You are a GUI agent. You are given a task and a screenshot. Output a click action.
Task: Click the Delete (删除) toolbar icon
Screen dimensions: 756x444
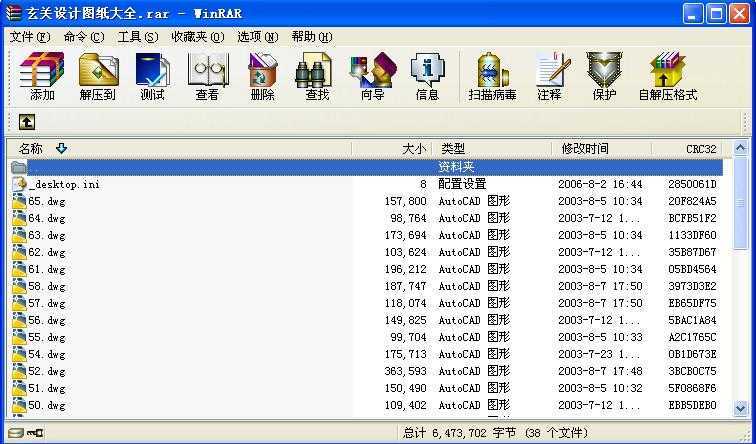point(263,77)
